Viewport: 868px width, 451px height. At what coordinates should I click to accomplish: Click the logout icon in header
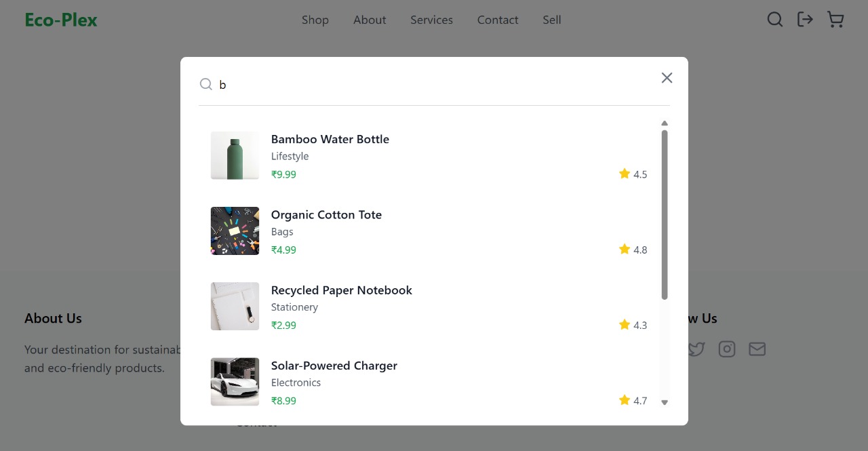pos(805,20)
